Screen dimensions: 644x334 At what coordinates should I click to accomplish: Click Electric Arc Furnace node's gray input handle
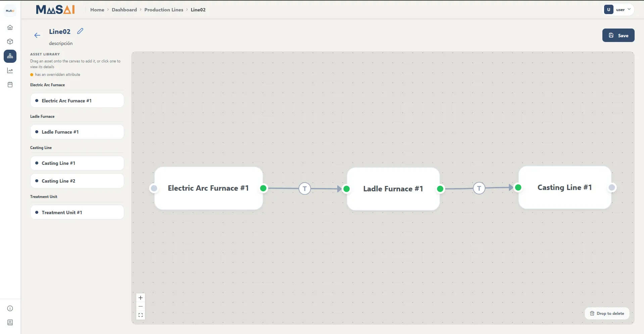(x=154, y=188)
